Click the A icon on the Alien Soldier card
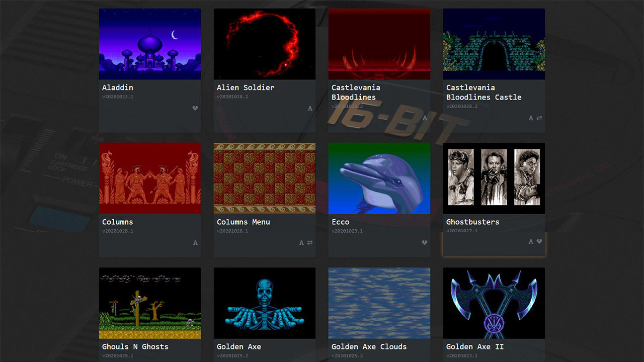 pos(310,108)
